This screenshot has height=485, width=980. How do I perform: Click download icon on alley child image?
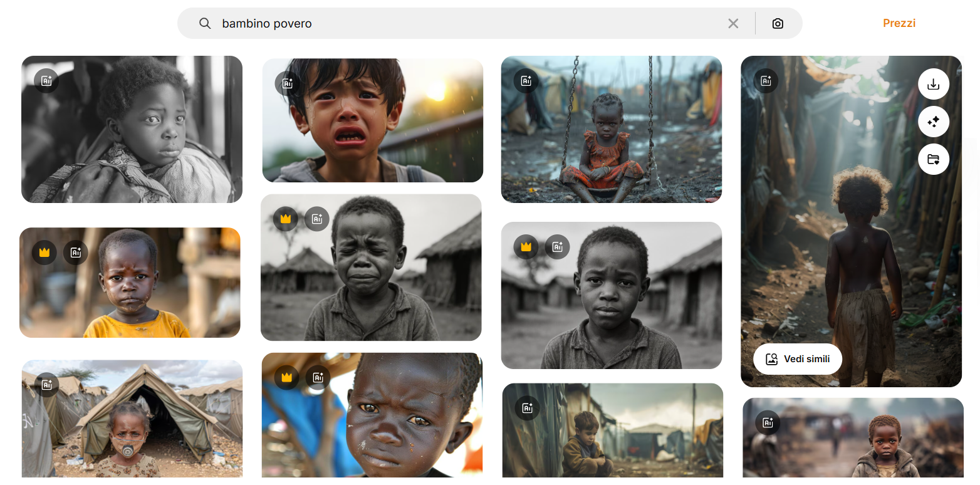click(x=934, y=84)
